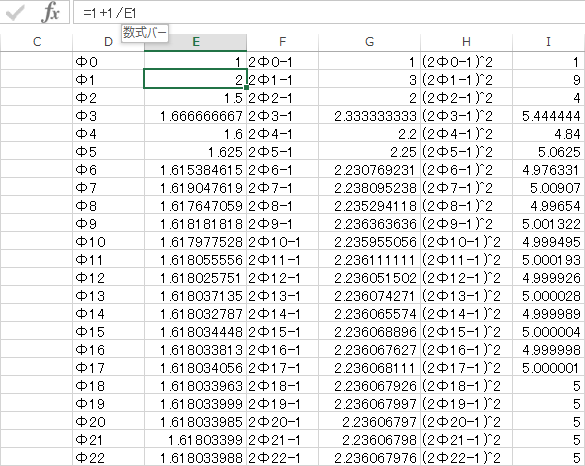The height and width of the screenshot is (466, 585).
Task: Select column G header
Action: 369,42
